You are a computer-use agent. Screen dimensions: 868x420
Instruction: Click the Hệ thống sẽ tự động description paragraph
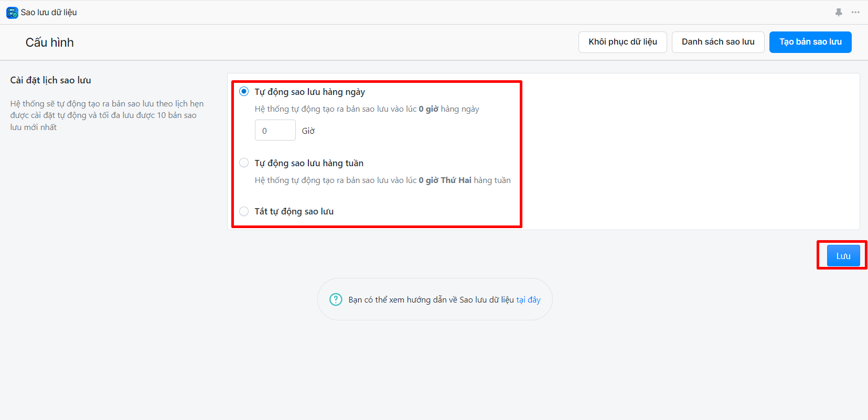[x=107, y=115]
